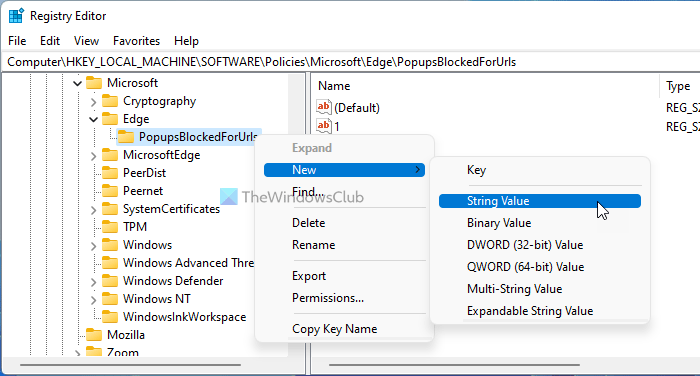This screenshot has height=376, width=700.
Task: Expand the Windows NT key arrow
Action: tap(93, 299)
